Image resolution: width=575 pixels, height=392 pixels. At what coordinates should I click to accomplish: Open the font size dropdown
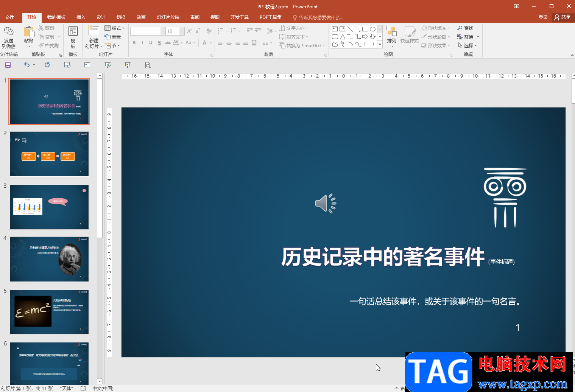[182, 31]
